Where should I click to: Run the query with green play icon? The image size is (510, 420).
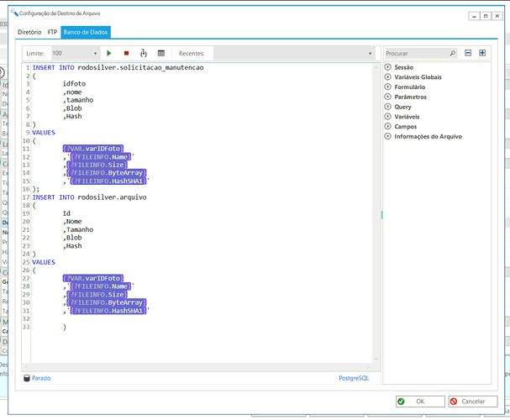point(109,53)
